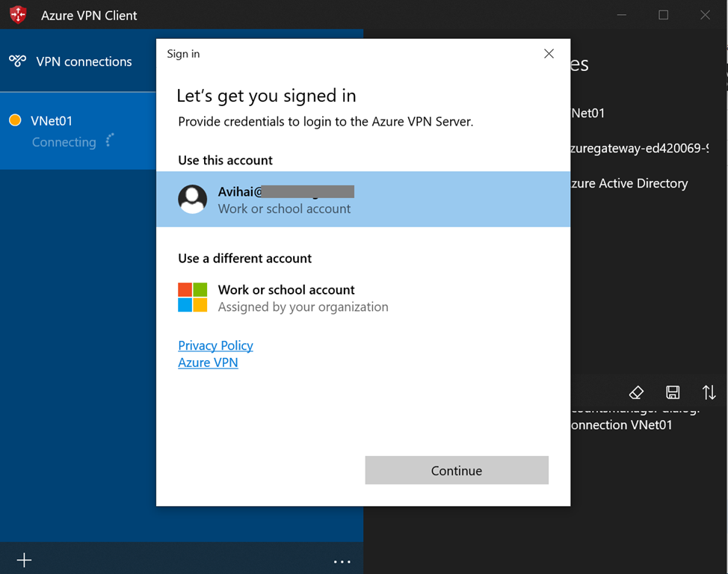Choose the Avihai work or school account
Image resolution: width=728 pixels, height=574 pixels.
363,200
